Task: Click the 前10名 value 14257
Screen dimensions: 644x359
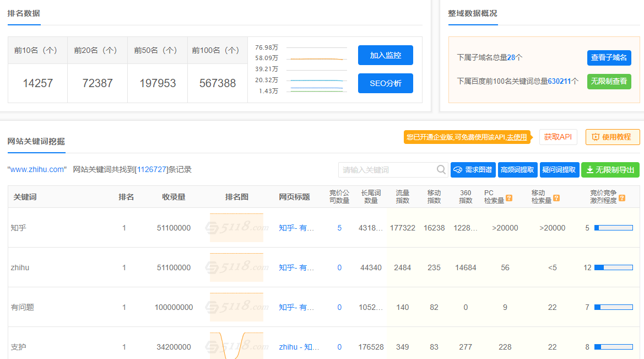Action: point(38,83)
